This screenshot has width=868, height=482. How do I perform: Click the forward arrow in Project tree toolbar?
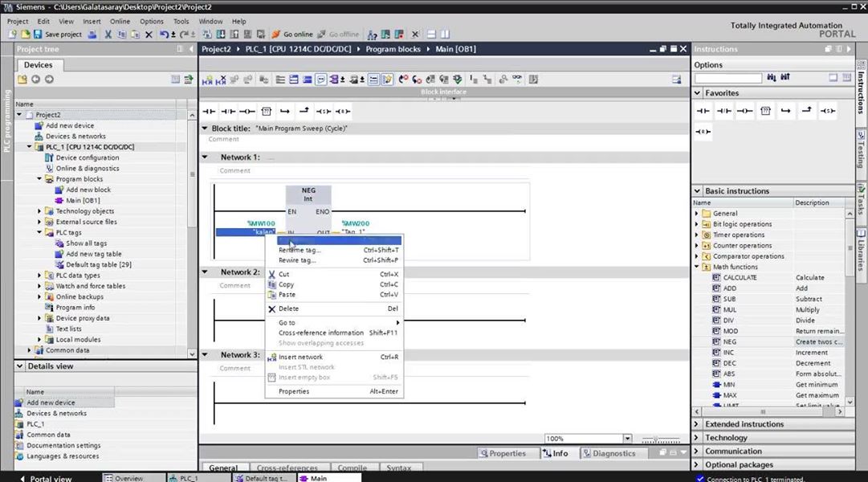(49, 80)
